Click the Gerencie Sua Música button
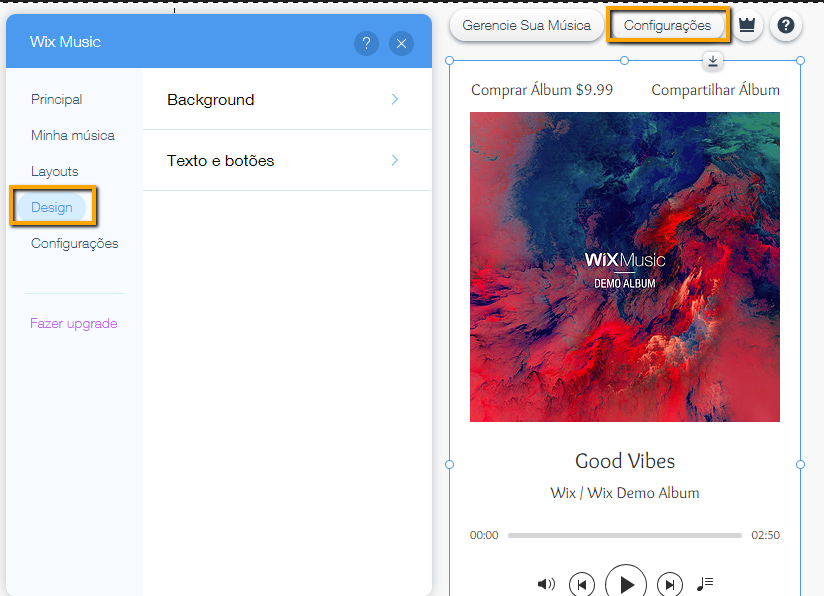Screen dimensions: 824x596 coord(526,26)
